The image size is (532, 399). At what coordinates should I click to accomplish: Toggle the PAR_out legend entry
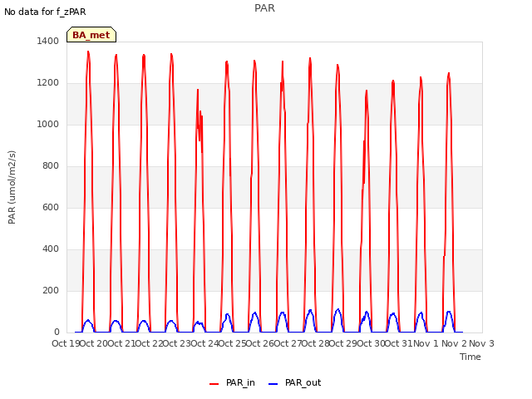tap(294, 382)
